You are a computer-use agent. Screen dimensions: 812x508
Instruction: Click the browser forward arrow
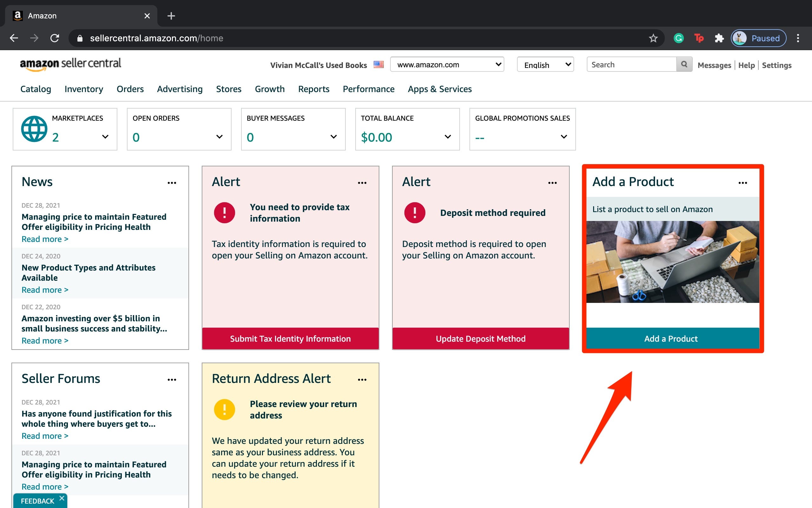(34, 38)
